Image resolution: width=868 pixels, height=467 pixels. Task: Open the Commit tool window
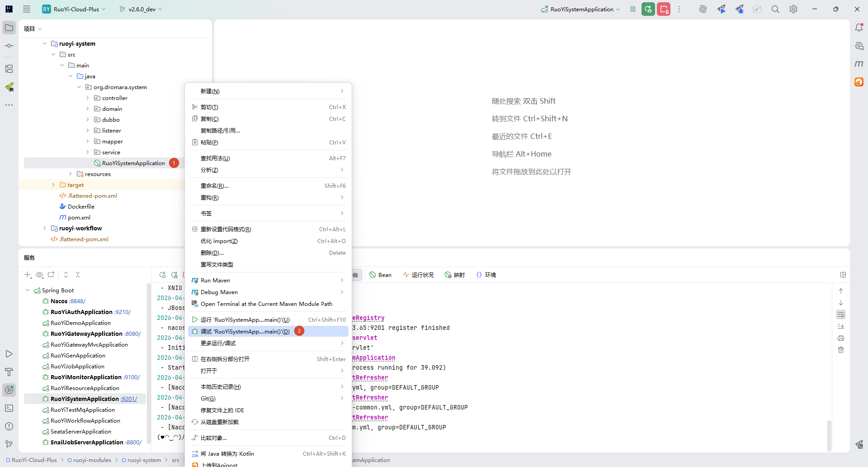9,46
